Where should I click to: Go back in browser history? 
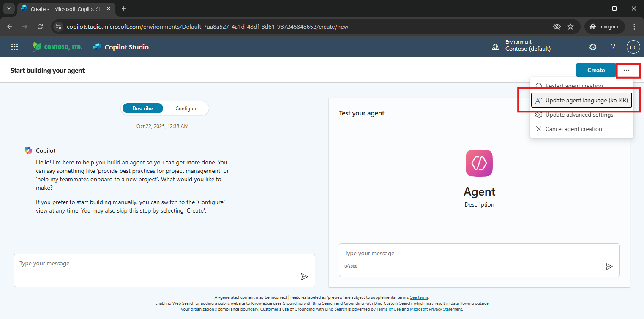coord(10,27)
